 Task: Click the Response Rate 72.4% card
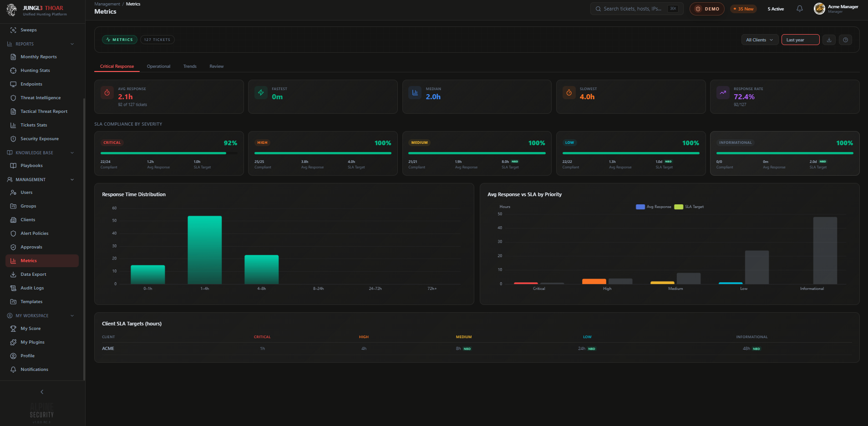click(x=784, y=96)
